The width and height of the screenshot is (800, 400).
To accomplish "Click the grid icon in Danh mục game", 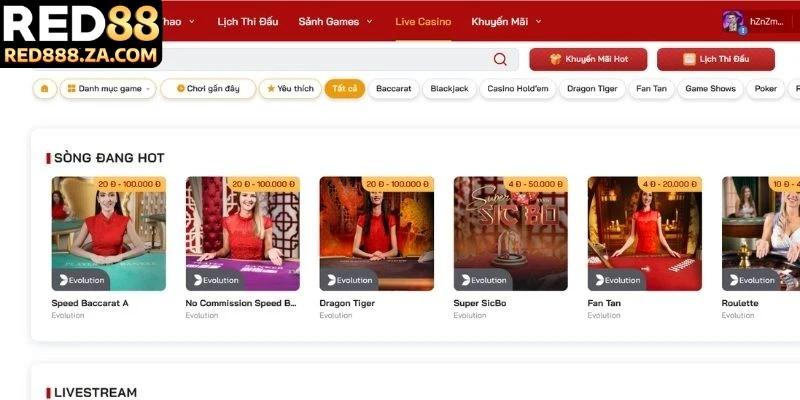I will pos(71,88).
